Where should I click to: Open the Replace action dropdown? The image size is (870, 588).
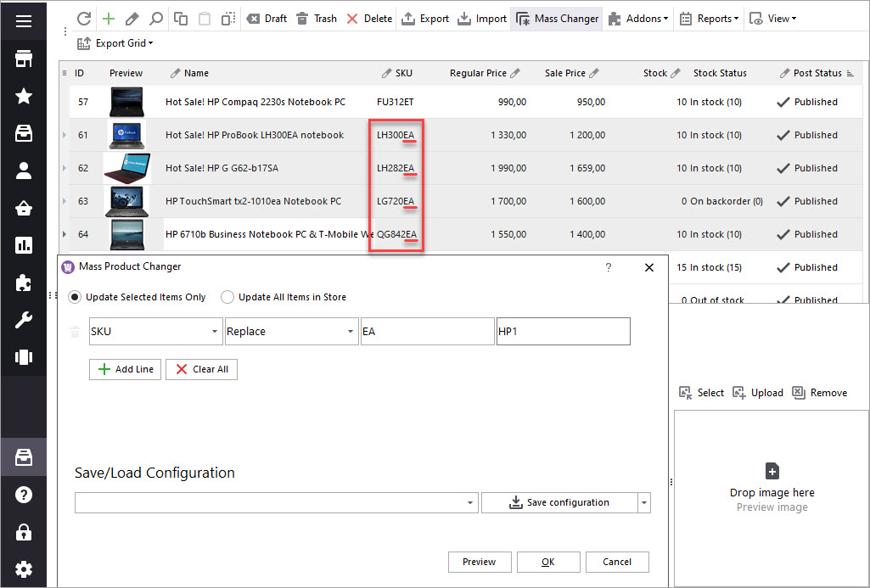click(351, 332)
